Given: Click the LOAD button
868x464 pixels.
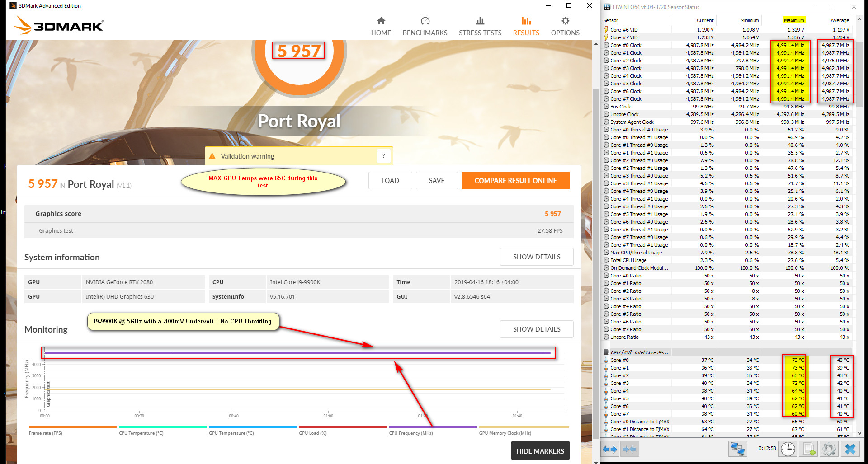Looking at the screenshot, I should [390, 180].
